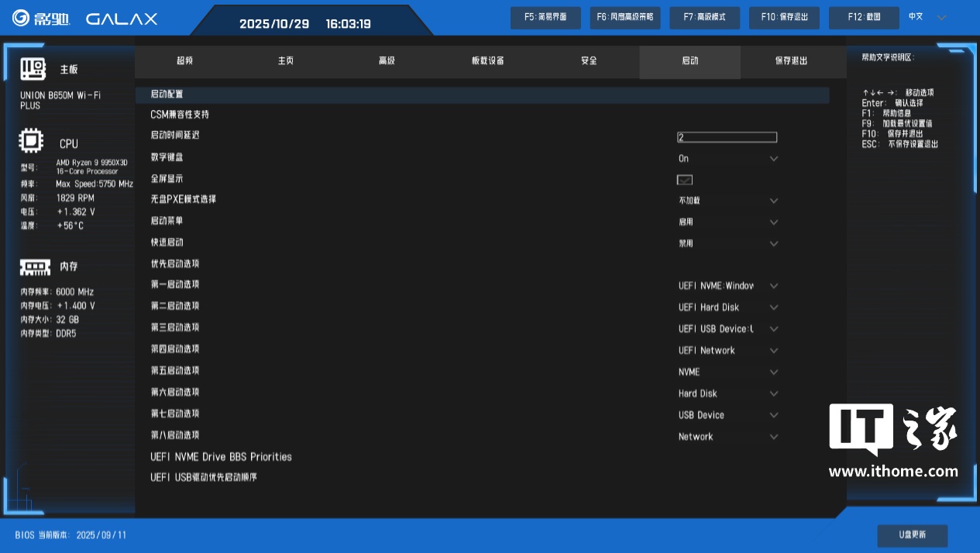Click the motherboard icon in sidebar
Viewport: 980px width, 553px height.
33,69
